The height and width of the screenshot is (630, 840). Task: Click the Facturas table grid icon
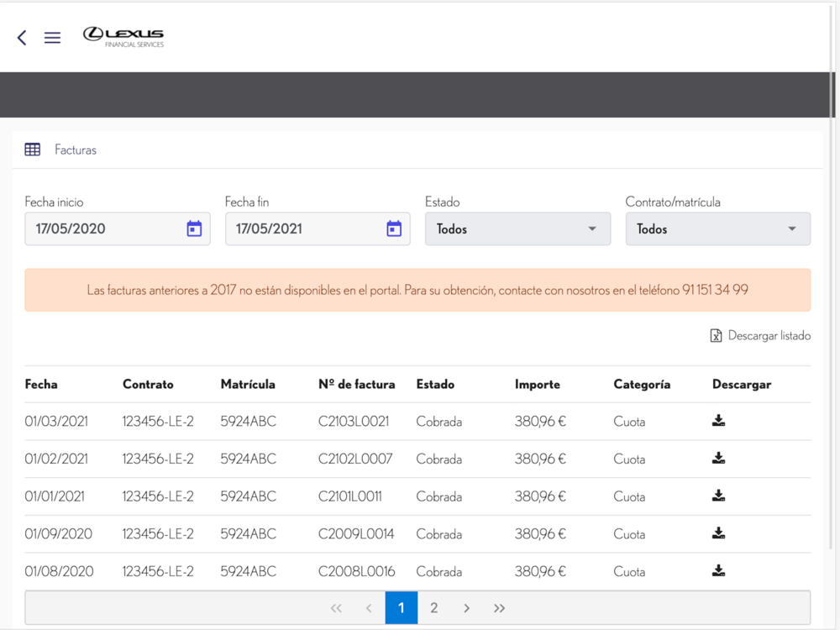pyautogui.click(x=32, y=150)
